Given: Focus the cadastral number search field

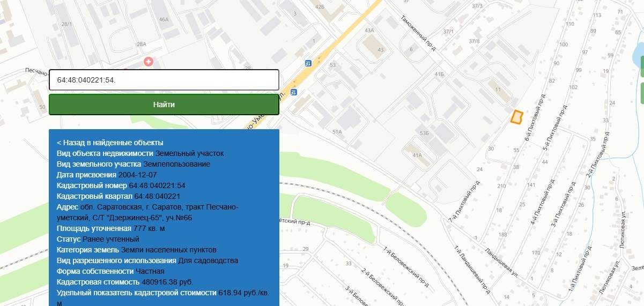Looking at the screenshot, I should (164, 80).
